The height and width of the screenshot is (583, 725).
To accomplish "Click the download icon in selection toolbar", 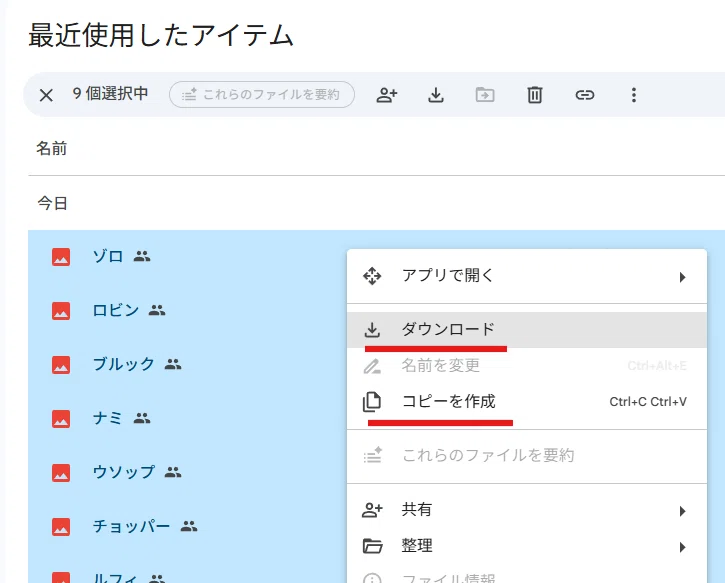I will [x=436, y=95].
